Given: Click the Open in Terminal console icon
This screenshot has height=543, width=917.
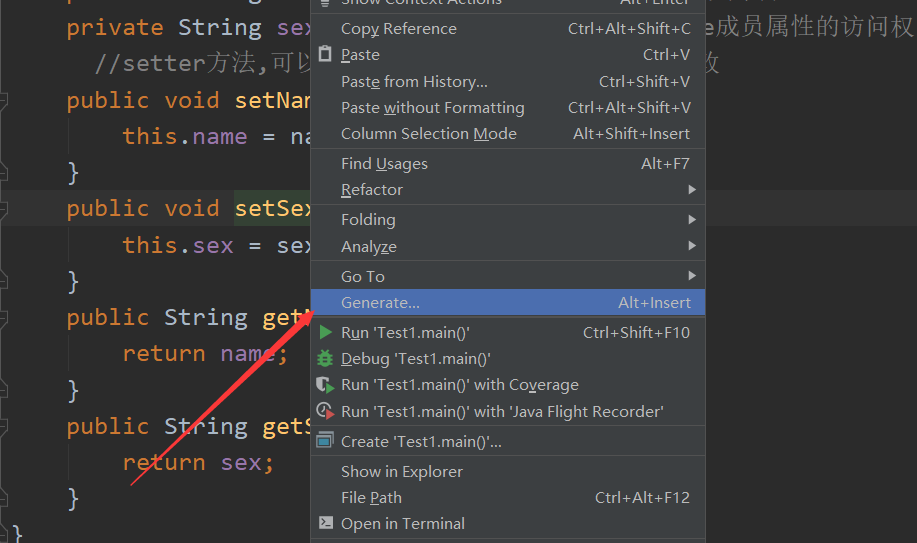Looking at the screenshot, I should pos(326,523).
